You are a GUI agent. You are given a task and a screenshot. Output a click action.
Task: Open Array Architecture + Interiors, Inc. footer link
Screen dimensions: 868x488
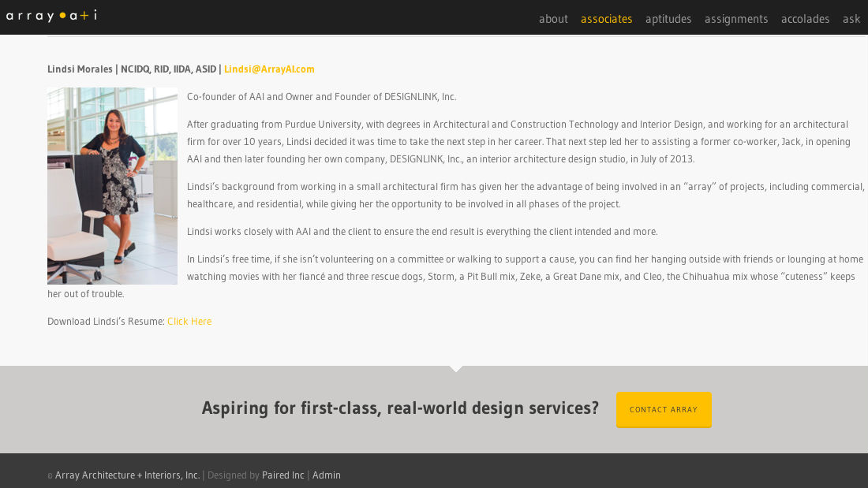(127, 475)
